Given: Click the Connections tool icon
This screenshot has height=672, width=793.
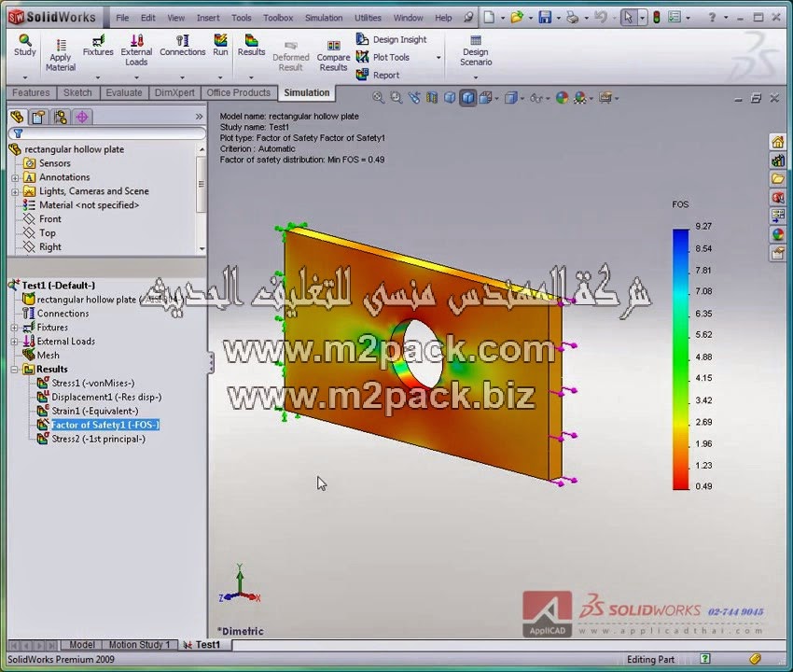Looking at the screenshot, I should click(183, 45).
